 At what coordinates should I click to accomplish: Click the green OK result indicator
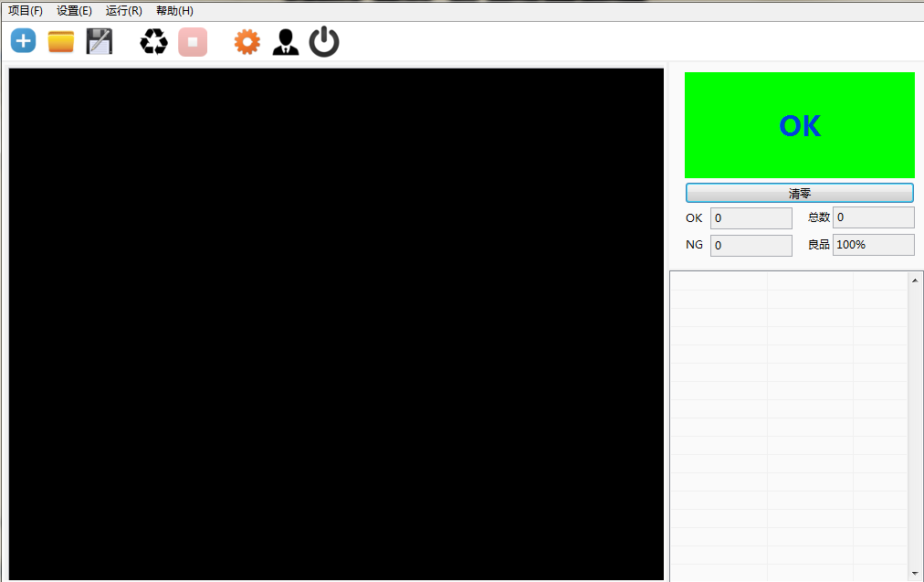click(800, 125)
